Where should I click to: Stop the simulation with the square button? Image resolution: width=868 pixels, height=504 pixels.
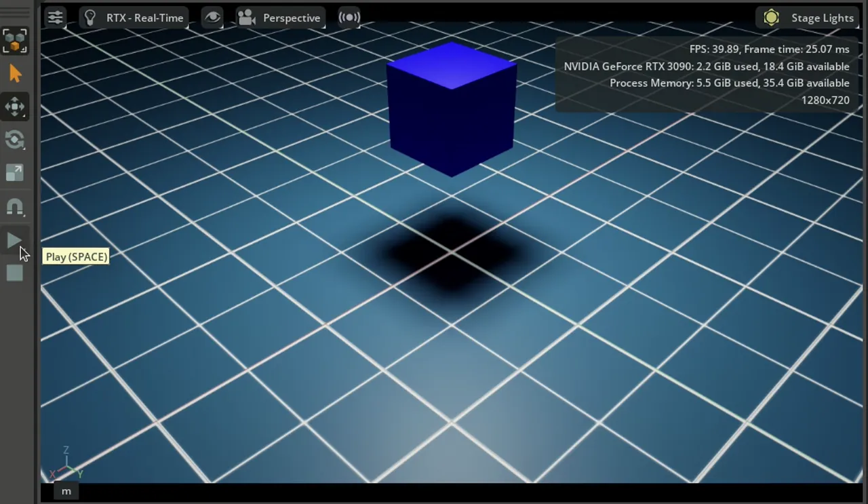(15, 273)
